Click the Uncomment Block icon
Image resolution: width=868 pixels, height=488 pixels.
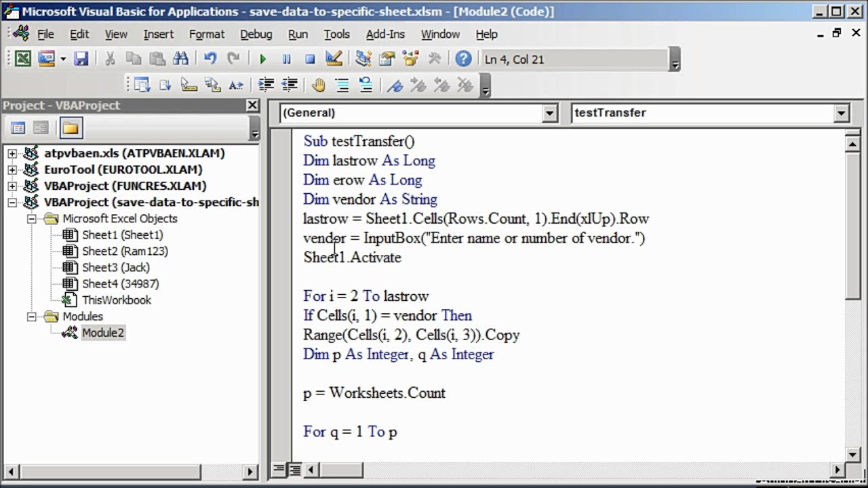tap(366, 85)
